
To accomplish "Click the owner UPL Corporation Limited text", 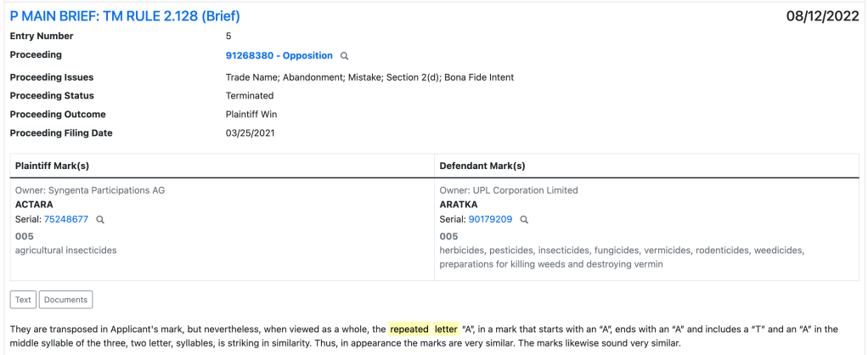I will coord(509,190).
